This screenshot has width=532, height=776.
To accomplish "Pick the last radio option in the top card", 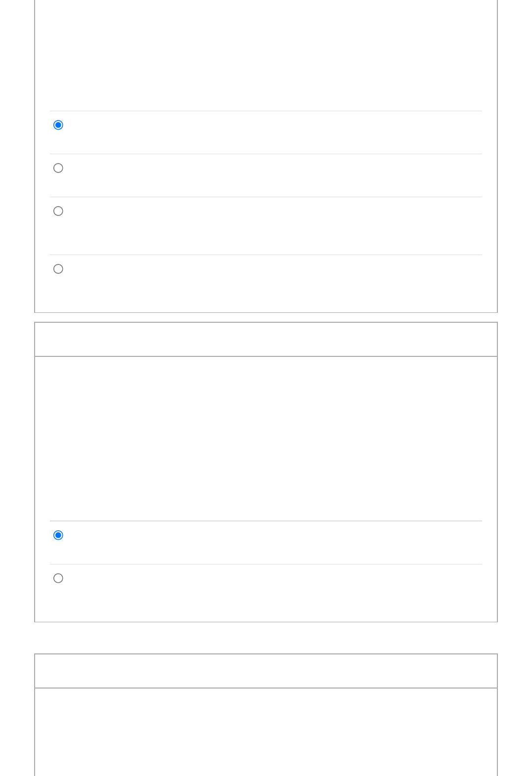I will (58, 269).
